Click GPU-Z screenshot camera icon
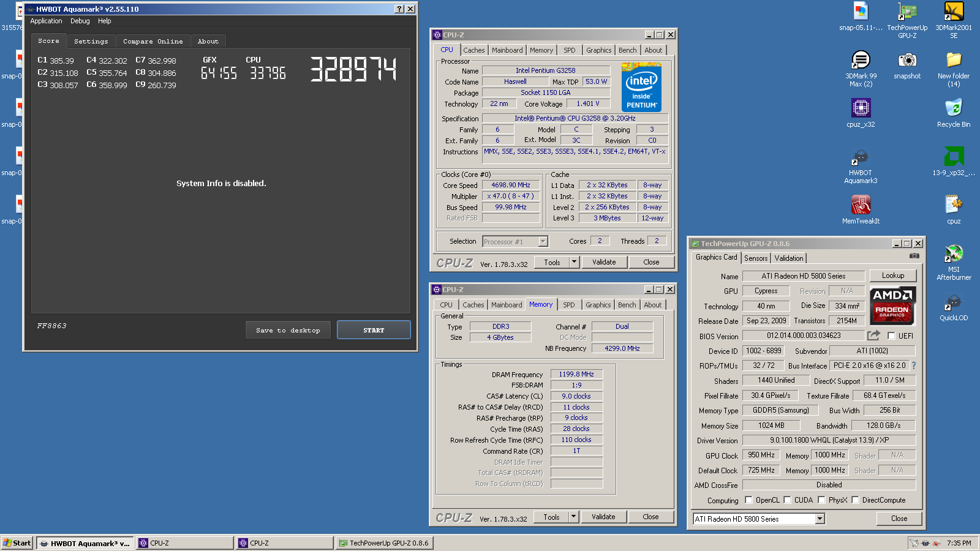Image resolution: width=980 pixels, height=551 pixels. coord(914,256)
